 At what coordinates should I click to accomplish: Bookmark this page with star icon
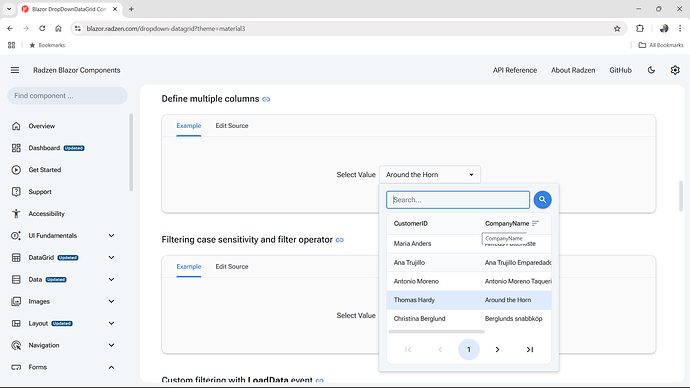(617, 29)
